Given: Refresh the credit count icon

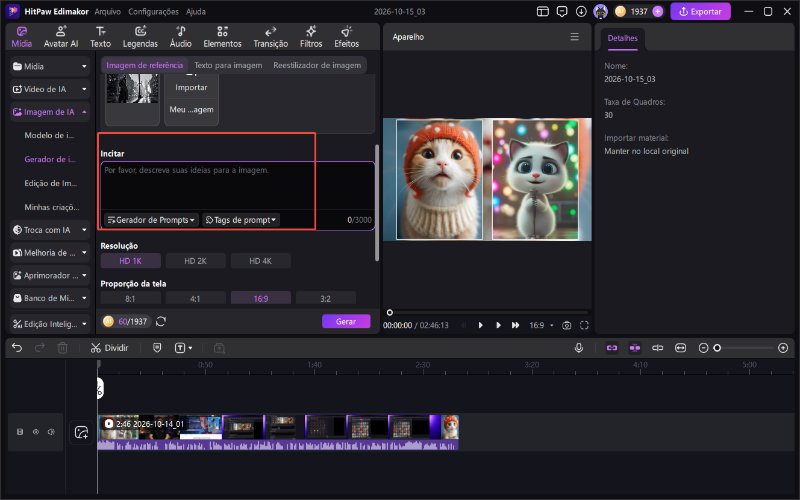Looking at the screenshot, I should [x=161, y=321].
